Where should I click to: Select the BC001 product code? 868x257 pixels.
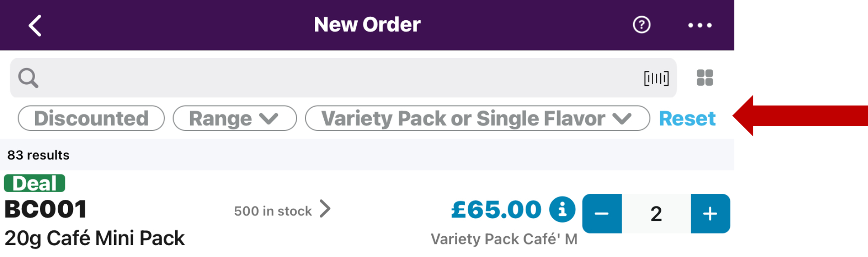[x=46, y=210]
